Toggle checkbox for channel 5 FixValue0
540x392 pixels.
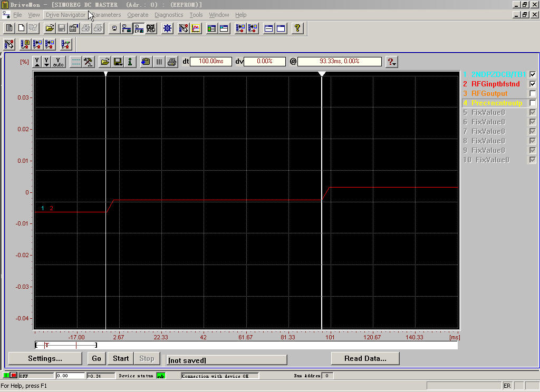533,112
